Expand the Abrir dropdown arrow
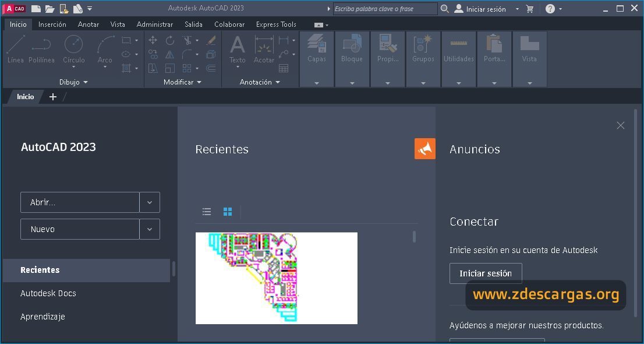 150,202
